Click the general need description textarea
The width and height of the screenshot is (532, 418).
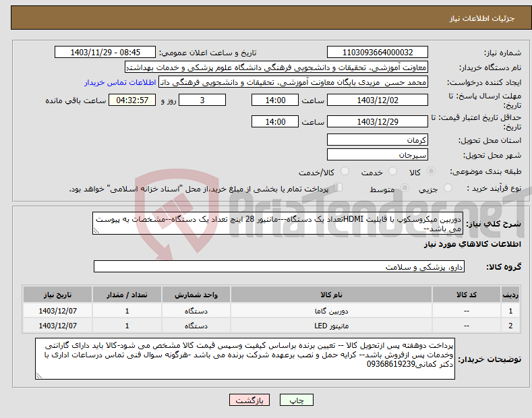pyautogui.click(x=278, y=223)
